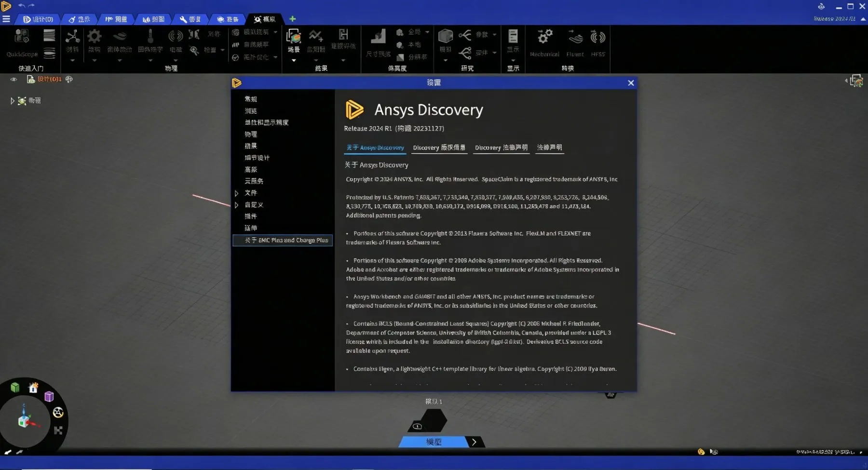Open the 全局 dropdown arrow in the fidelity group
This screenshot has height=470, width=868.
(x=427, y=32)
